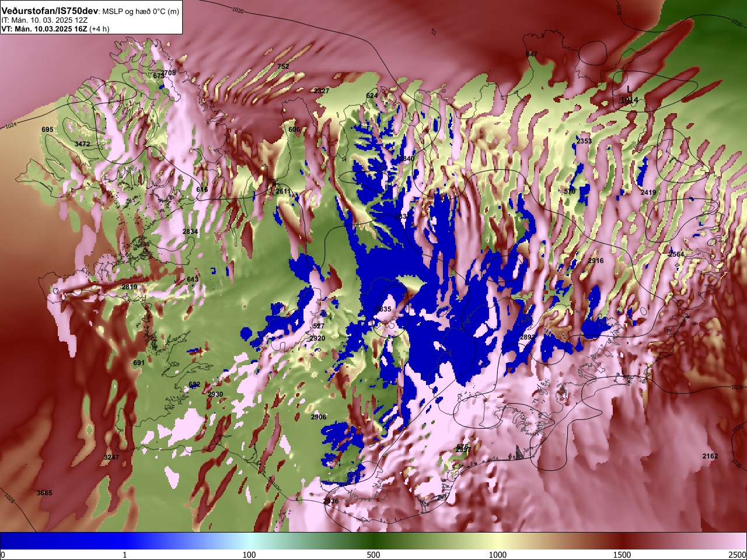747x560 pixels.
Task: Click the map value '2906'
Action: click(319, 417)
